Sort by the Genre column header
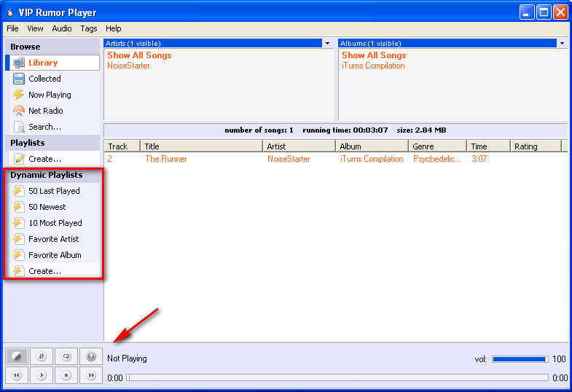This screenshot has width=572, height=392. coord(437,146)
